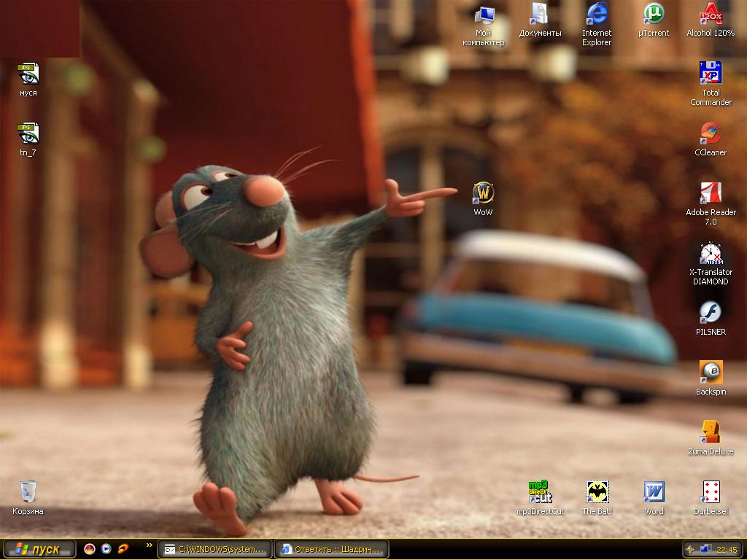Viewport: 747px width, 560px height.
Task: Click the network monitors tray icon
Action: click(705, 549)
